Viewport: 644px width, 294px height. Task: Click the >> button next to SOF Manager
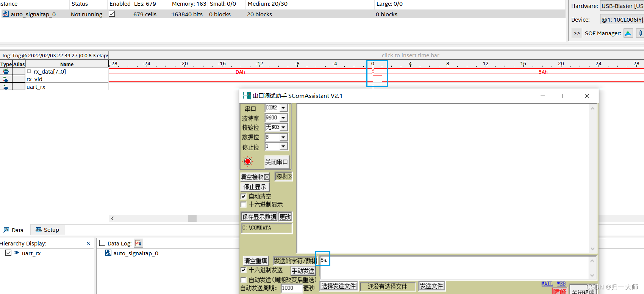click(577, 33)
